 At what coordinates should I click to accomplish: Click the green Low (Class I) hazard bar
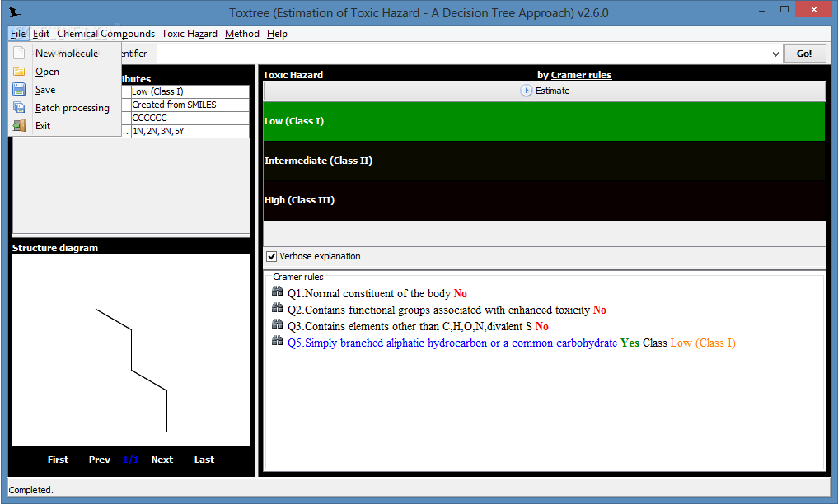pos(545,121)
